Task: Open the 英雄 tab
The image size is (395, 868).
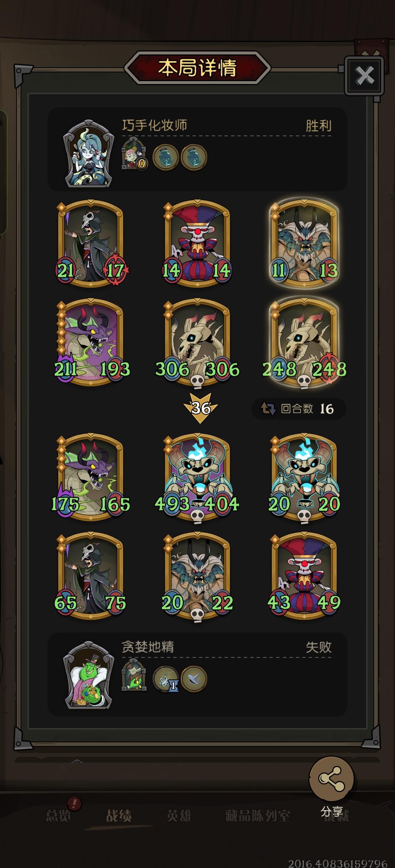Action: pyautogui.click(x=179, y=815)
